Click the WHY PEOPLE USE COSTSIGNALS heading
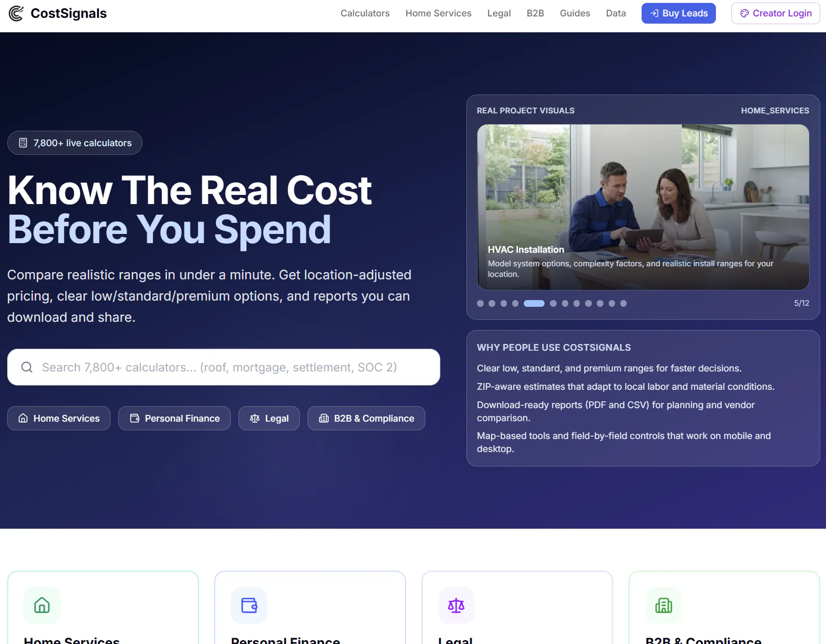Screen dimensions: 826x644 pyautogui.click(x=554, y=347)
